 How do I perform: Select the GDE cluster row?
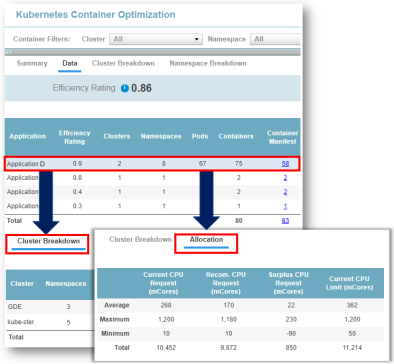point(48,306)
